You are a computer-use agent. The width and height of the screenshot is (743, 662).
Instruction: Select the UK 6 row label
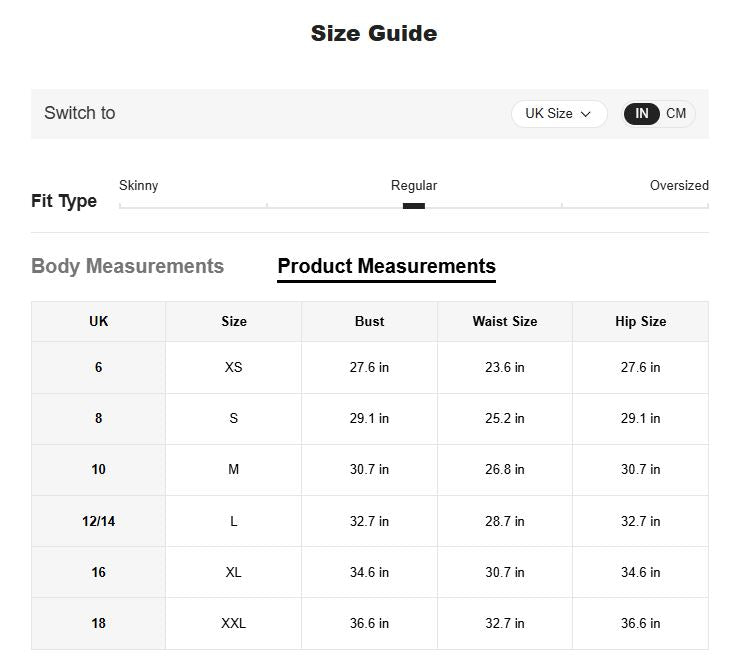pos(98,367)
